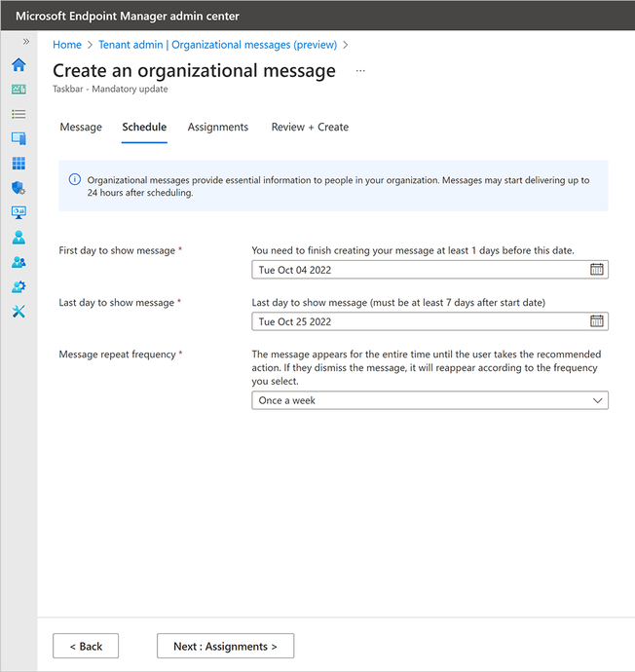Click the last day date field
The image size is (635, 672).
tap(430, 321)
